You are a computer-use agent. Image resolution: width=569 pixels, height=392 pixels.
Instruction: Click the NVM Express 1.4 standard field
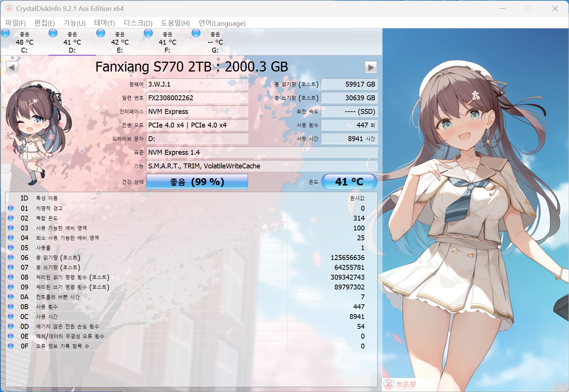coord(262,152)
